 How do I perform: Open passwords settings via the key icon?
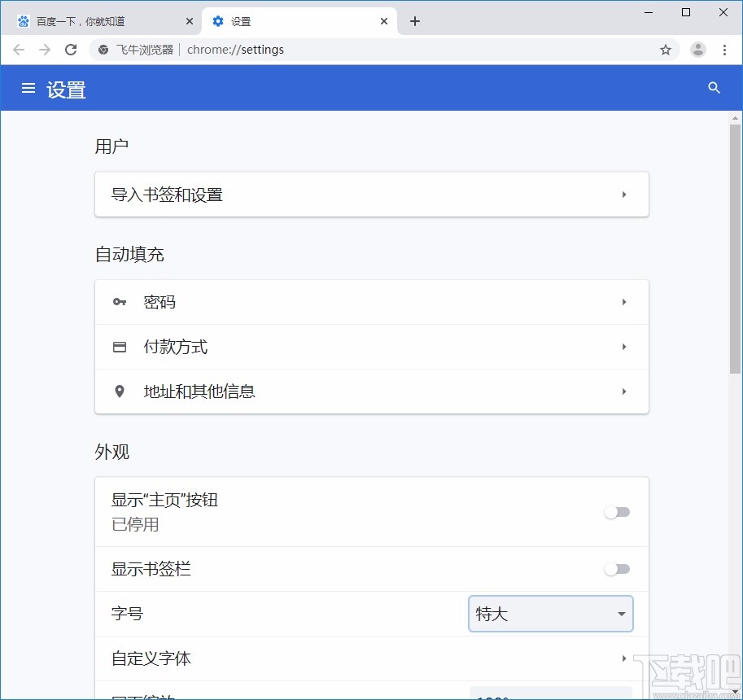click(120, 302)
